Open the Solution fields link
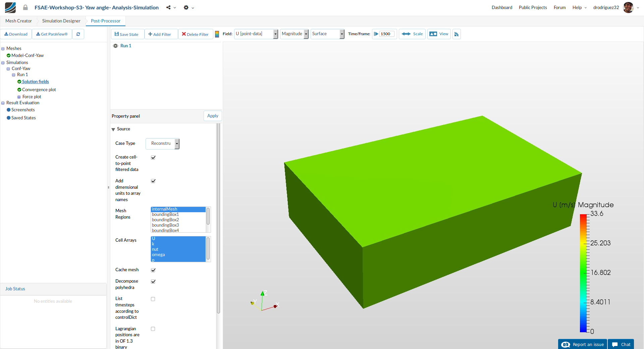Screen dimensions: 644x349 pyautogui.click(x=36, y=82)
